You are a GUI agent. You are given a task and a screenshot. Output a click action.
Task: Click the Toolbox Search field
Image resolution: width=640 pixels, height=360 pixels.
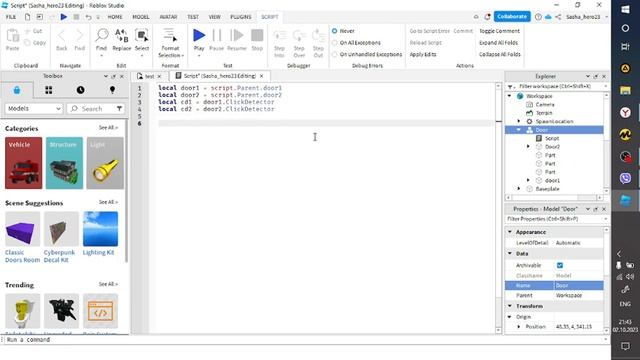(x=96, y=109)
